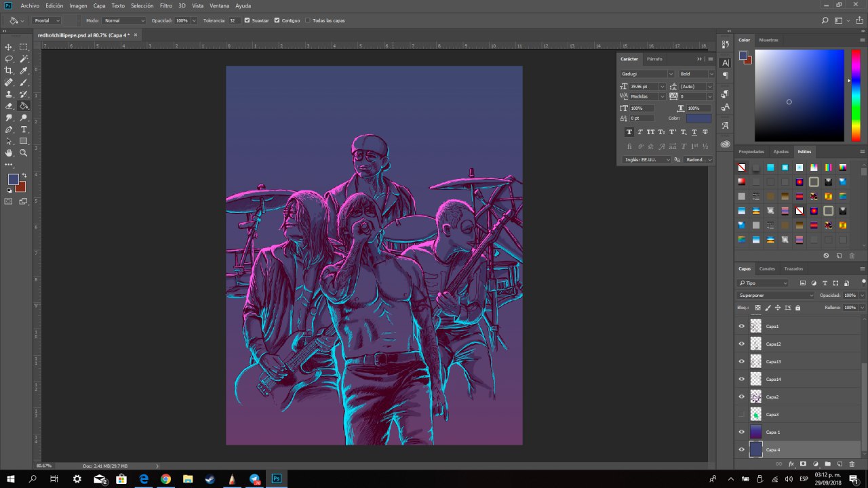Select the Paint Bucket tool

click(x=24, y=106)
